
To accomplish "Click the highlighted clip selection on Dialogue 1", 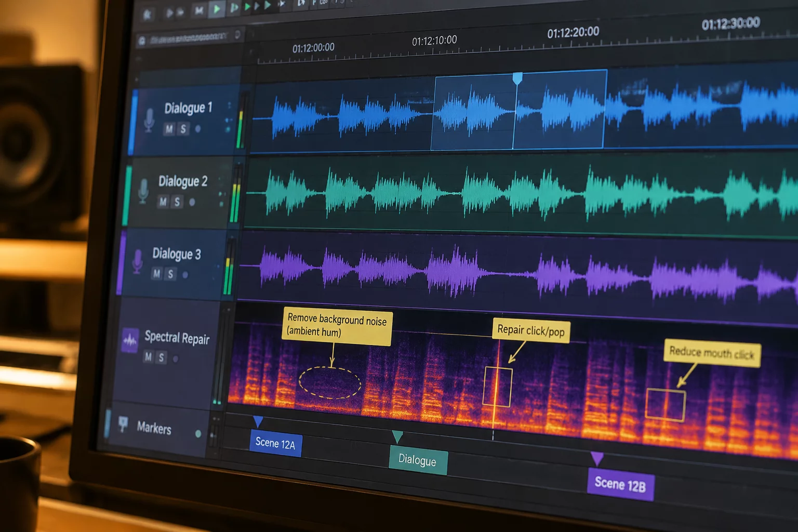I will tap(518, 110).
